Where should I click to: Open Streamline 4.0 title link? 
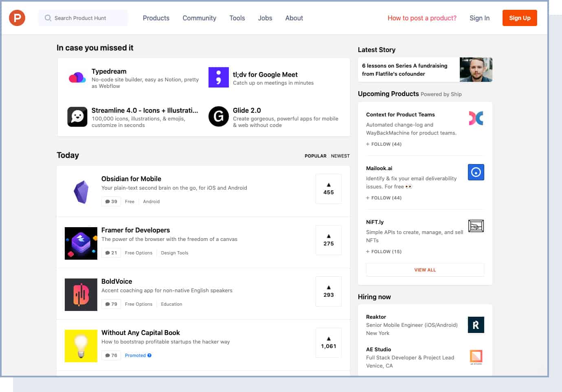[x=145, y=110]
